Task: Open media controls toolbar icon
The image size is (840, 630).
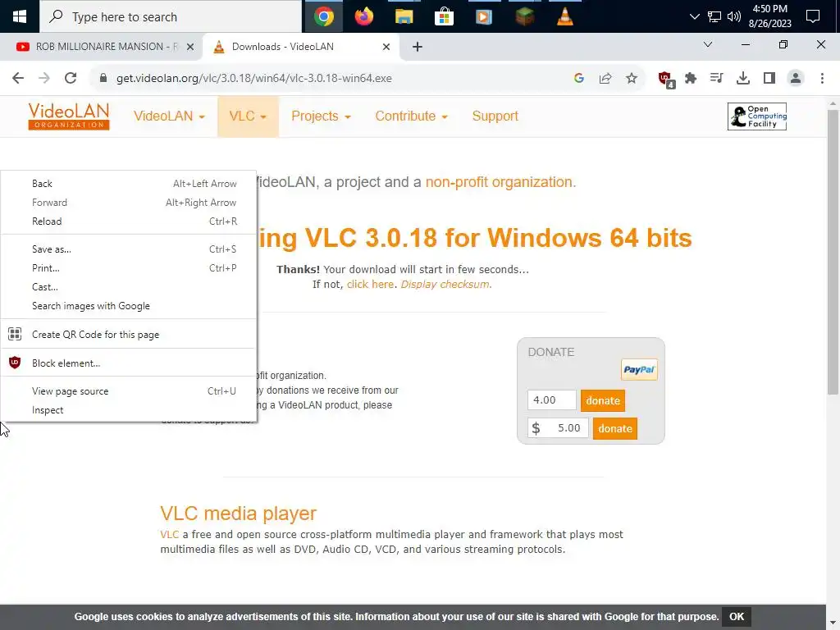Action: (x=716, y=78)
